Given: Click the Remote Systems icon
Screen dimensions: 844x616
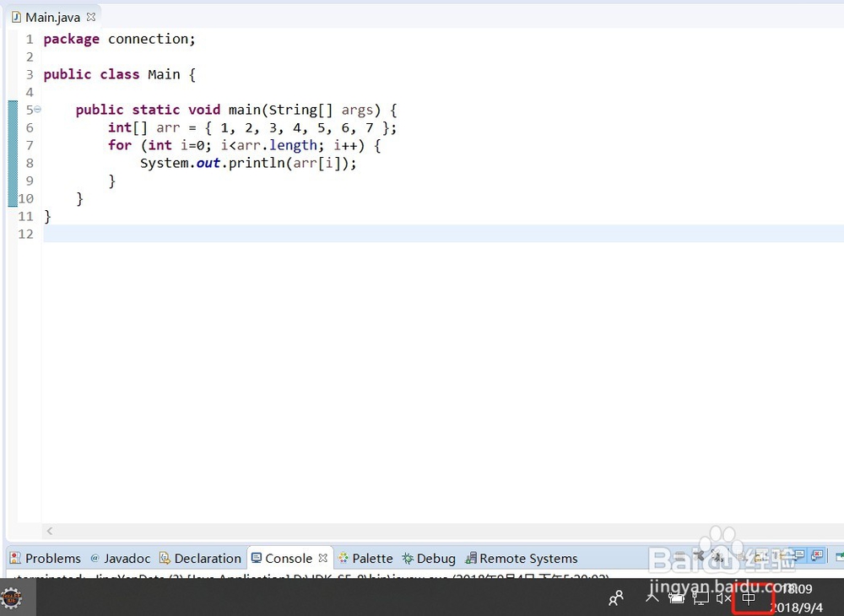Looking at the screenshot, I should tap(471, 558).
